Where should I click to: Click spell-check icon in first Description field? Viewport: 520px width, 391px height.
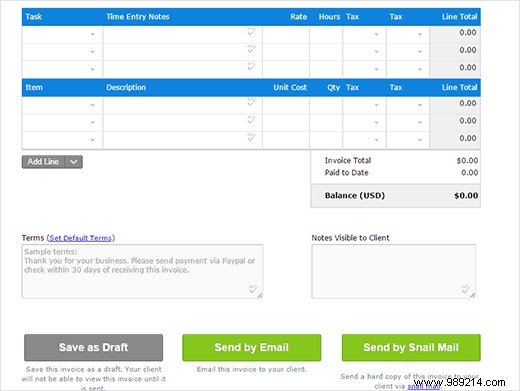click(251, 102)
